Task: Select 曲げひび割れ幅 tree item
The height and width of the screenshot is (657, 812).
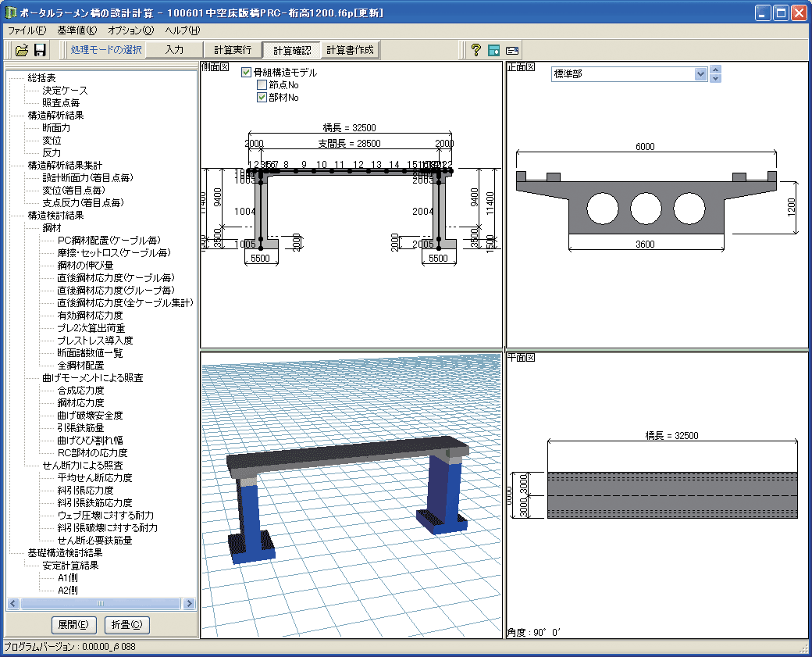Action: point(90,440)
